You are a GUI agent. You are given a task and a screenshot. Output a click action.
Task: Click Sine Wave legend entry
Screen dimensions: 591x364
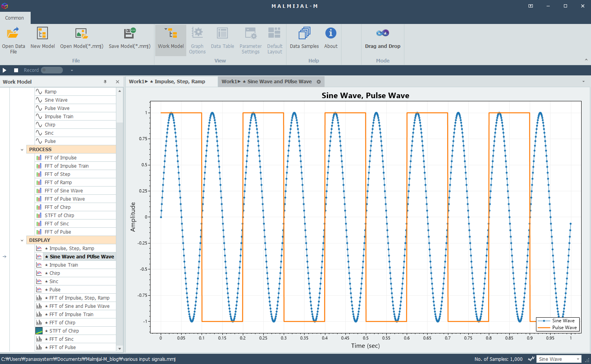pos(557,321)
